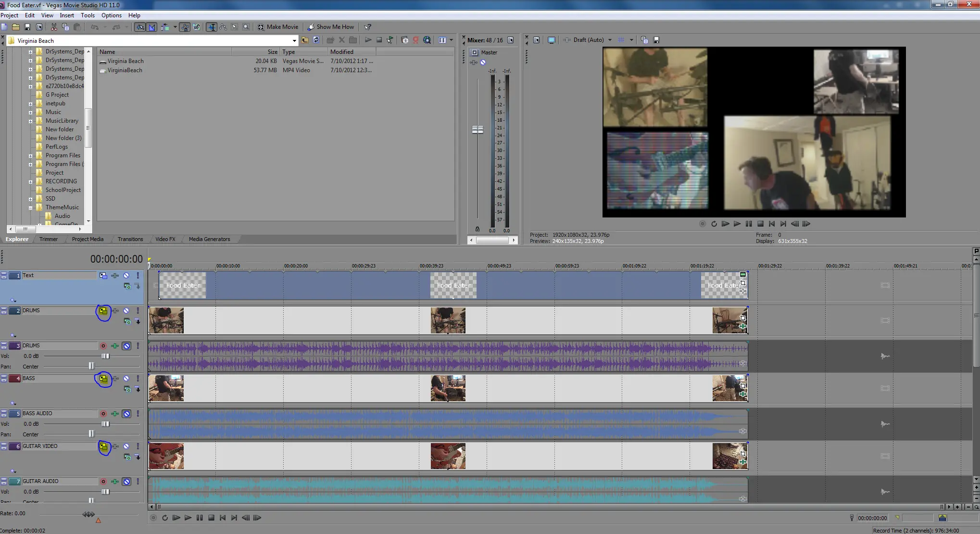Play from start in preview window
The height and width of the screenshot is (534, 980).
726,224
